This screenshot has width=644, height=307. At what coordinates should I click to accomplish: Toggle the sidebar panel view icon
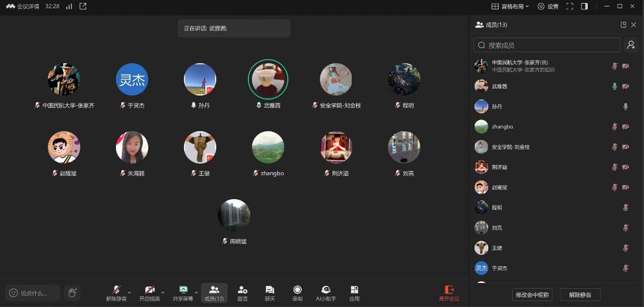(584, 6)
